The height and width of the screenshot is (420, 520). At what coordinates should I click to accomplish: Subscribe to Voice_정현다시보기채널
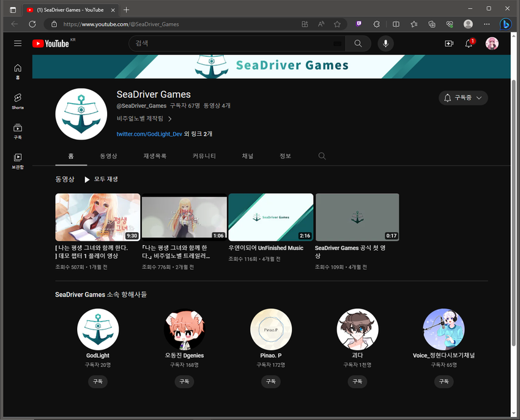pos(444,381)
